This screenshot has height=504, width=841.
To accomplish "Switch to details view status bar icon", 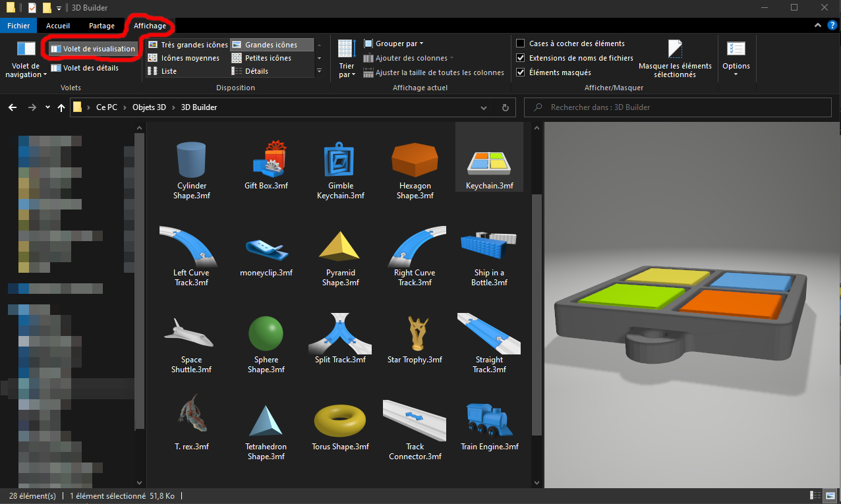I will tap(814, 495).
